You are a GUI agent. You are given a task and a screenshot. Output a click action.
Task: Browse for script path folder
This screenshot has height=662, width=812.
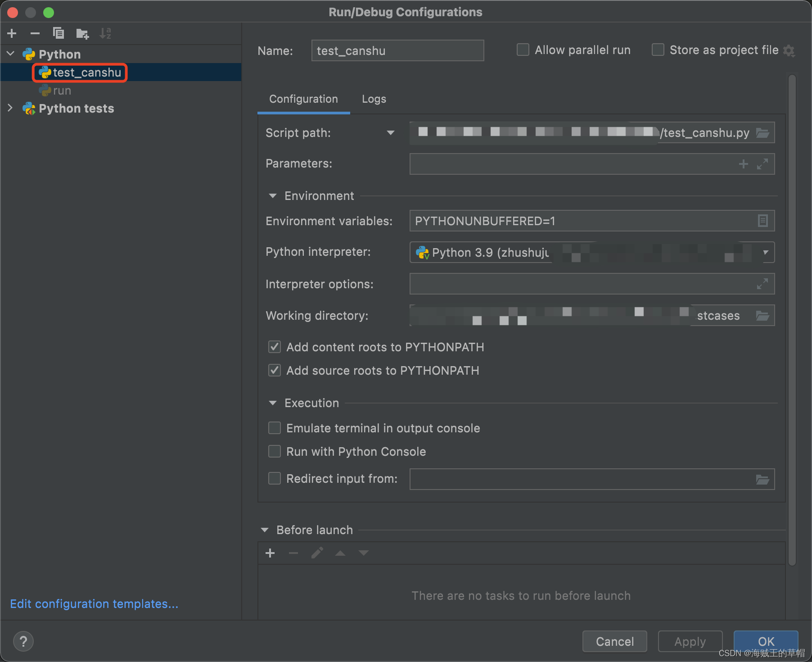coord(762,133)
